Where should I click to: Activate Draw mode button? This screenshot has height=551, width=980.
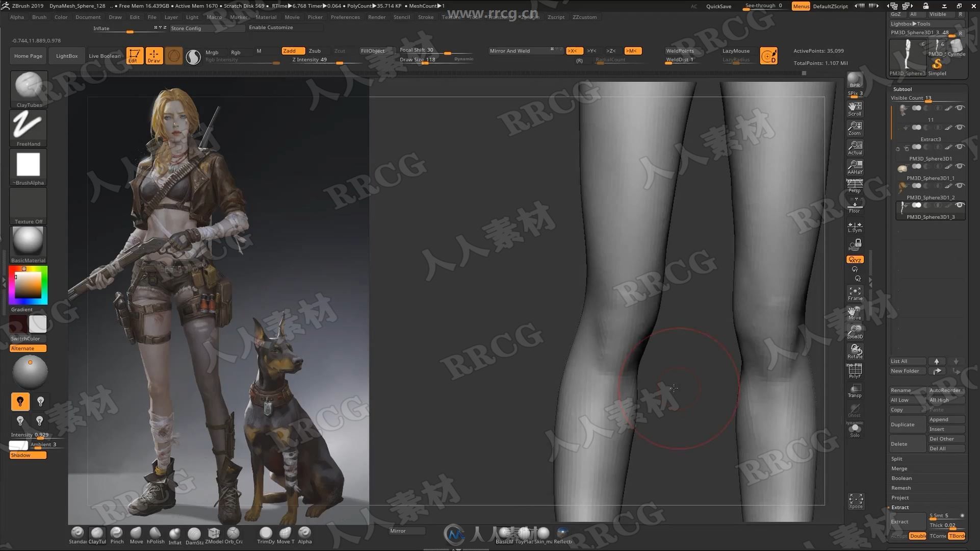154,56
